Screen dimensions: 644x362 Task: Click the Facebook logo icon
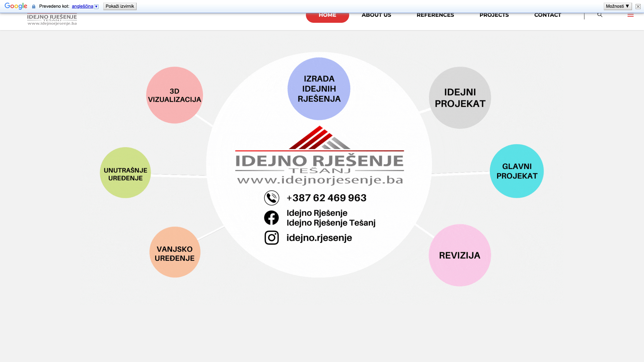(x=271, y=218)
